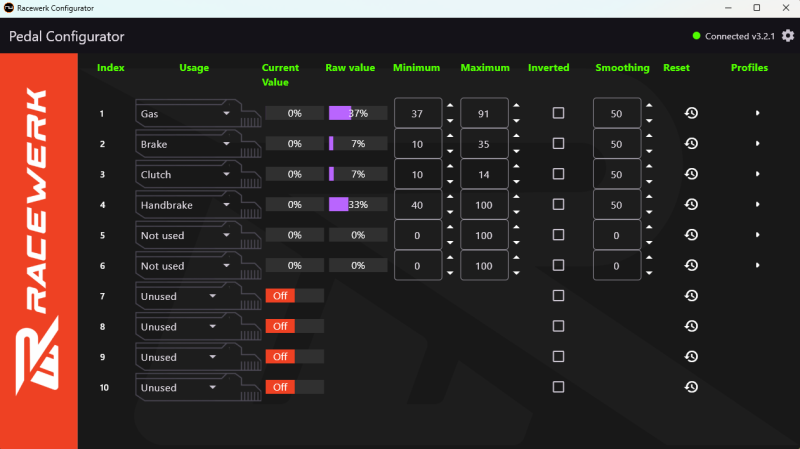Expand Profiles arrow for row 5

(758, 235)
